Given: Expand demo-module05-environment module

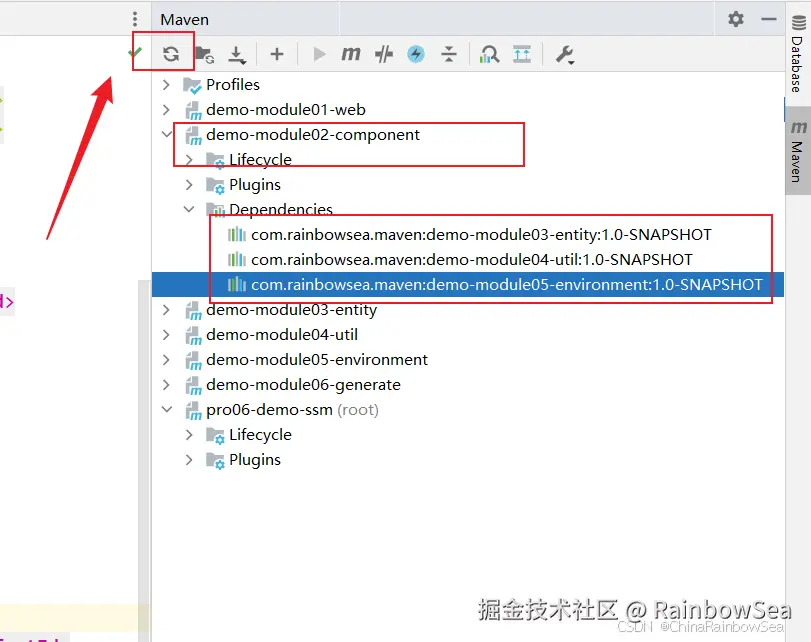Looking at the screenshot, I should 166,360.
